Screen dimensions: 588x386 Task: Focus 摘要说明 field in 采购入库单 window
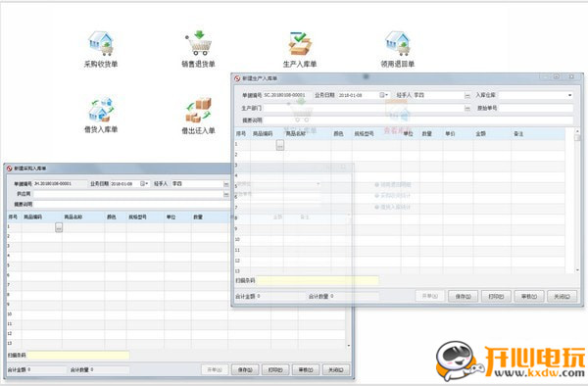point(133,204)
